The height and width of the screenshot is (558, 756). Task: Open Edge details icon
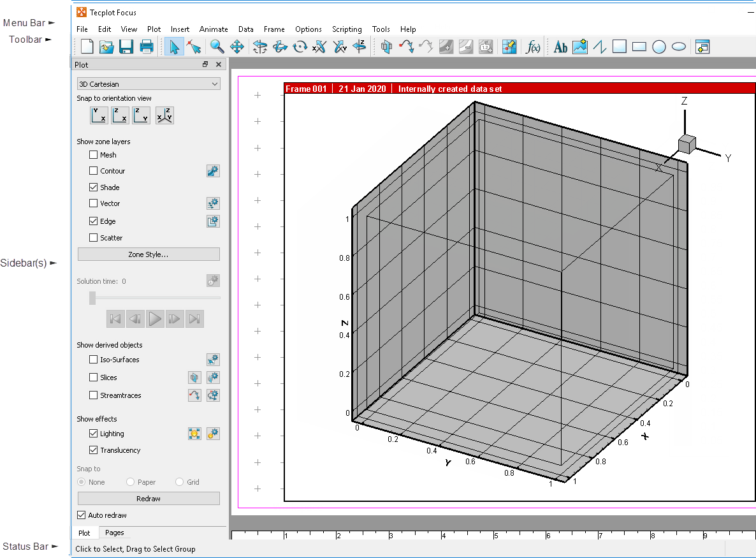coord(213,221)
